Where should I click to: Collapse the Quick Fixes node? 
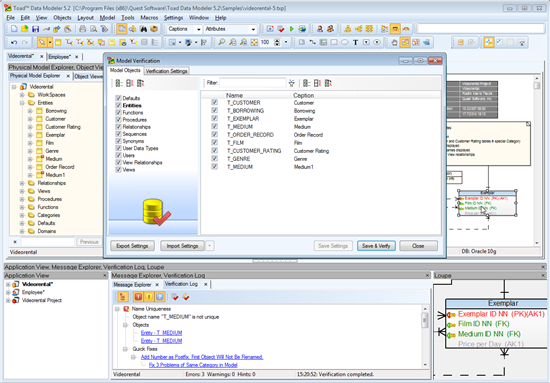(125, 349)
